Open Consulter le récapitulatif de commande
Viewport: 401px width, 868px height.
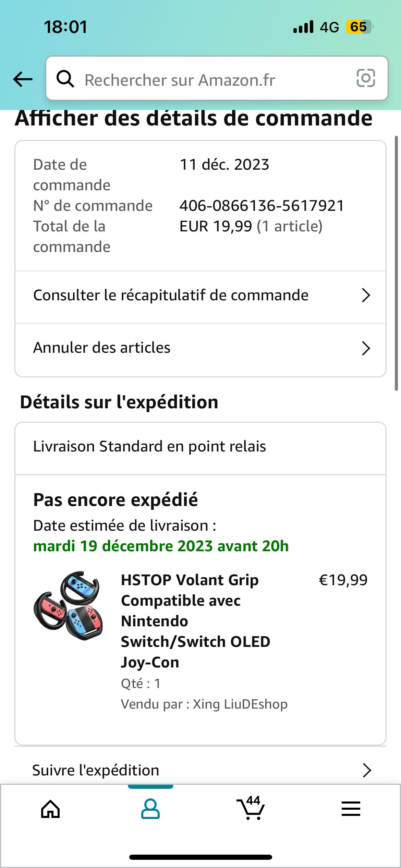coord(171,296)
